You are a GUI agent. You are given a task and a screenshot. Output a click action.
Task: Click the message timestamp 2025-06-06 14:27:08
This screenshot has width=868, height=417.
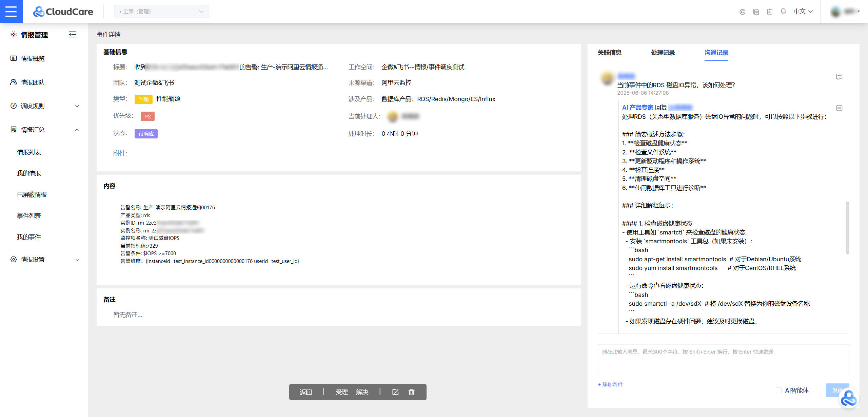click(x=643, y=93)
